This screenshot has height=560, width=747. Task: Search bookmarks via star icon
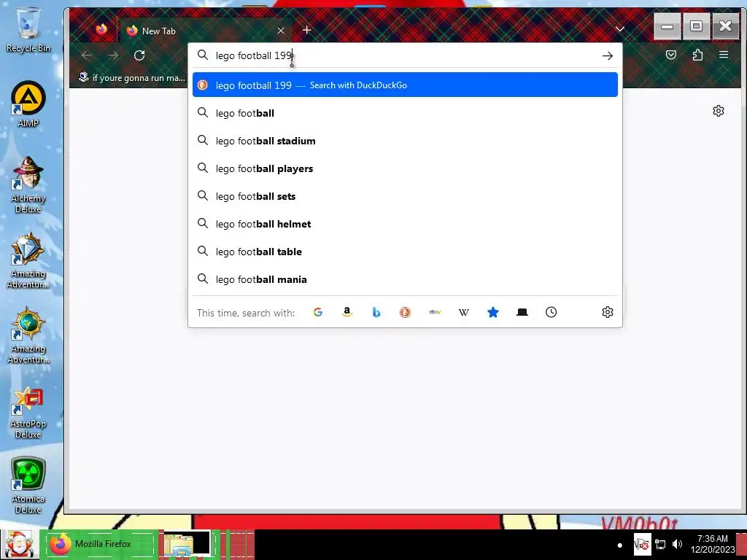pyautogui.click(x=493, y=312)
